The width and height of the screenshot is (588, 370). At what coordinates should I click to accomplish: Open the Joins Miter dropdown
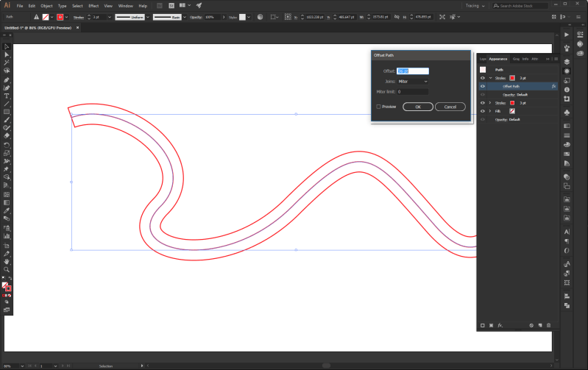click(413, 82)
